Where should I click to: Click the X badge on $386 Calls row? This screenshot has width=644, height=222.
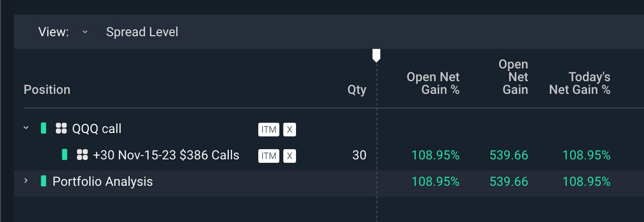pyautogui.click(x=290, y=156)
